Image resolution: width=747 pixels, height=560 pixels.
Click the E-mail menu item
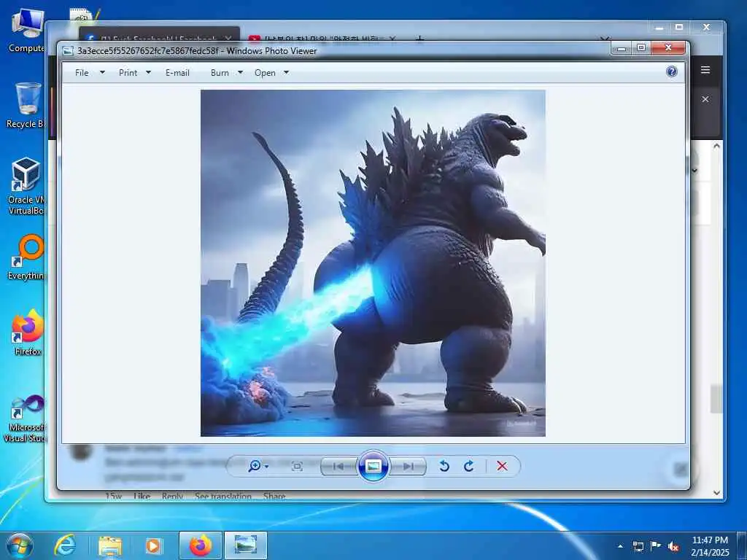click(177, 72)
